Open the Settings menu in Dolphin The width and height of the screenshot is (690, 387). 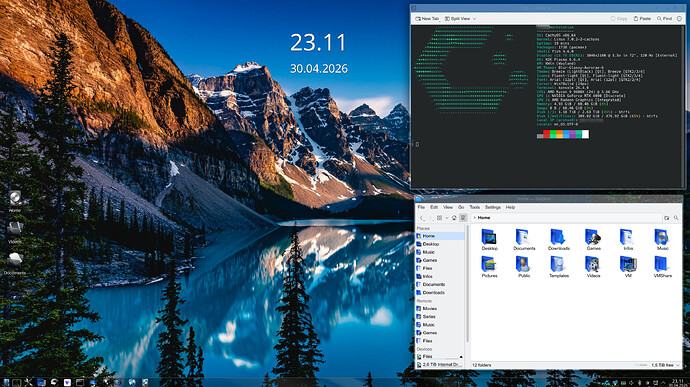tap(492, 207)
